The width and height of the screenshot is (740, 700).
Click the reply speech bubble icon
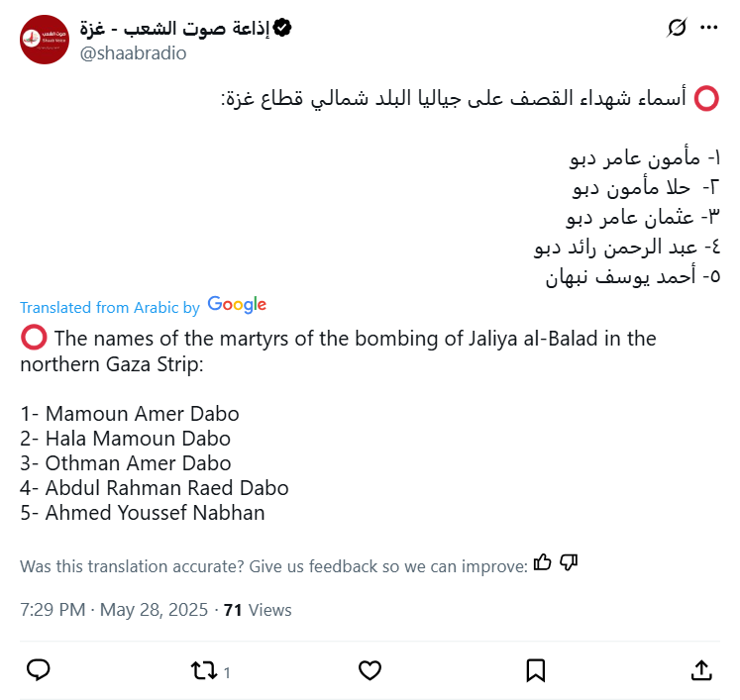[x=39, y=670]
